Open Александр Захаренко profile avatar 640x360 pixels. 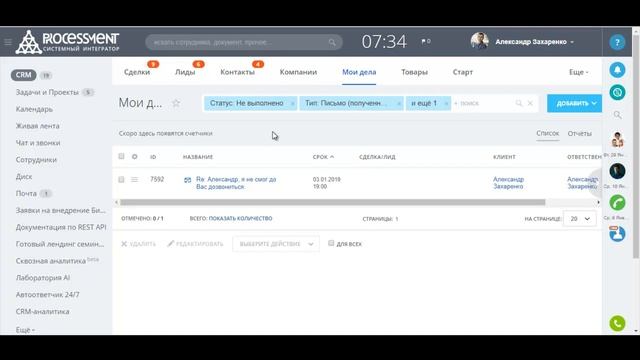[x=479, y=42]
